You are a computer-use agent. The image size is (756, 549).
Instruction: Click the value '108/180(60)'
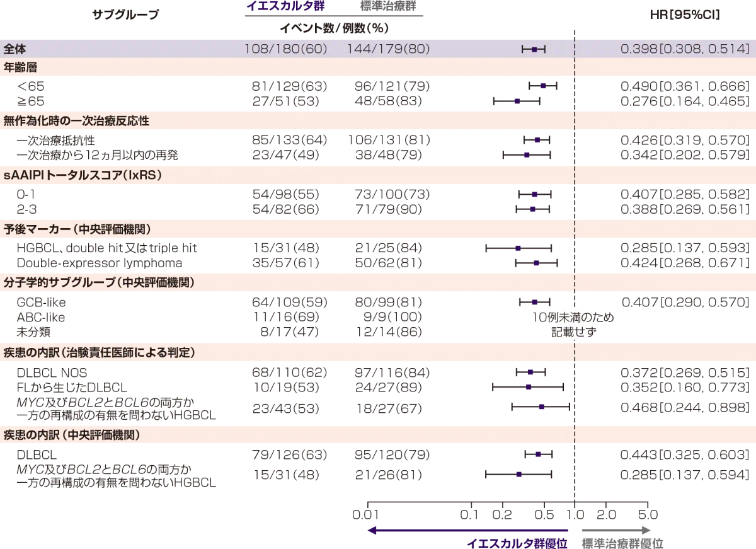(286, 49)
